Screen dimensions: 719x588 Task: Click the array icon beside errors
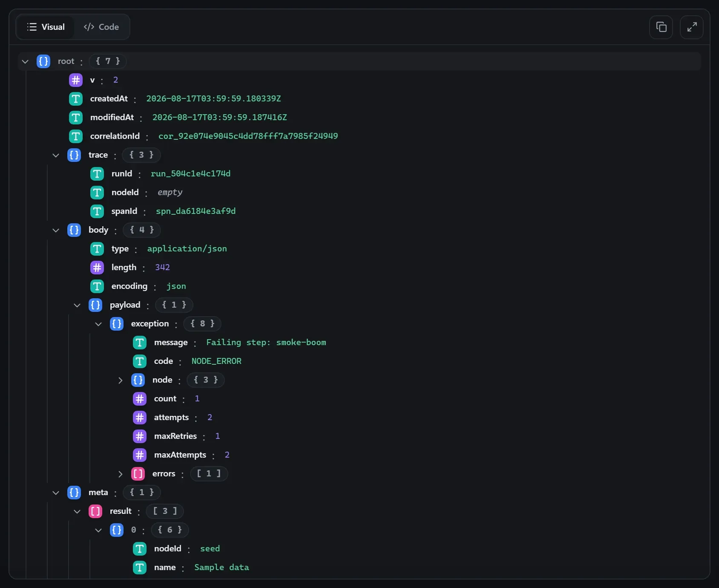click(138, 474)
